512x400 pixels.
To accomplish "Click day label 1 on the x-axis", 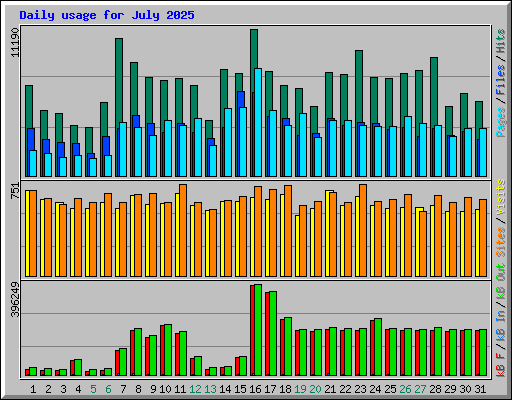I will click(33, 389).
